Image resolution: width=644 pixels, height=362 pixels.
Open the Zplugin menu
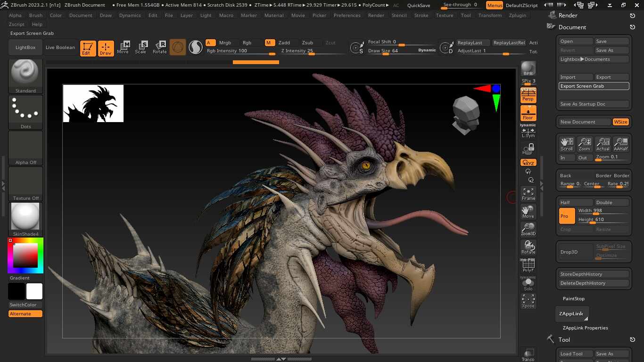[518, 15]
